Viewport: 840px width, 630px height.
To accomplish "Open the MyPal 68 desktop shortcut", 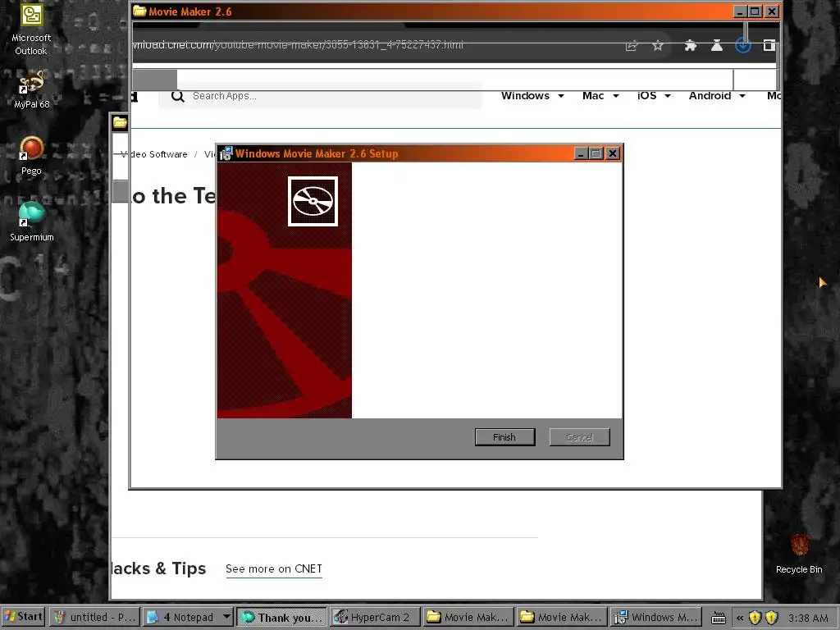I will pos(31,89).
